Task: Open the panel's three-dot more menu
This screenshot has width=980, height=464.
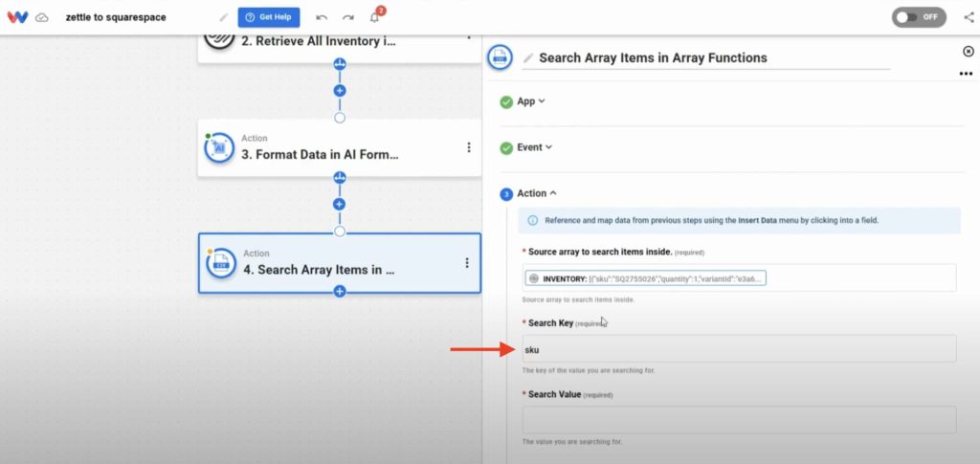Action: tap(967, 74)
